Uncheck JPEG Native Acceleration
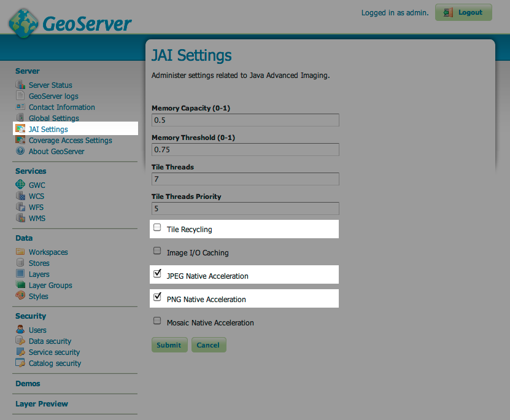The image size is (510, 420). (157, 274)
